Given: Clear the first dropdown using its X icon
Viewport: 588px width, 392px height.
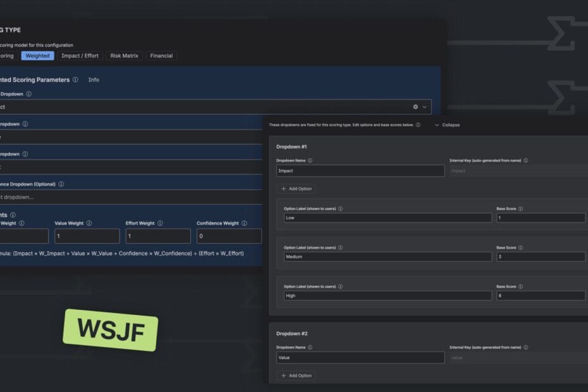Looking at the screenshot, I should click(x=415, y=107).
